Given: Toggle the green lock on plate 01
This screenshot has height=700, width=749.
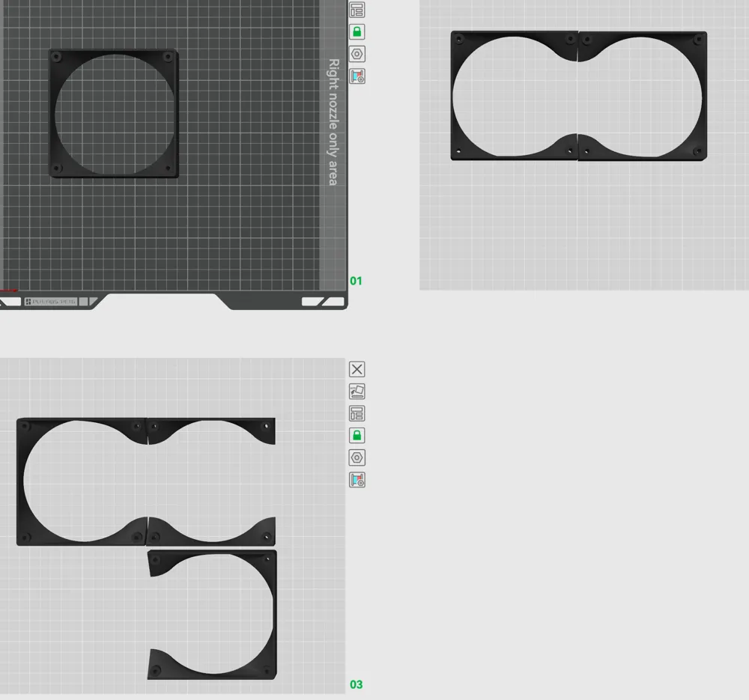Looking at the screenshot, I should pos(357,31).
